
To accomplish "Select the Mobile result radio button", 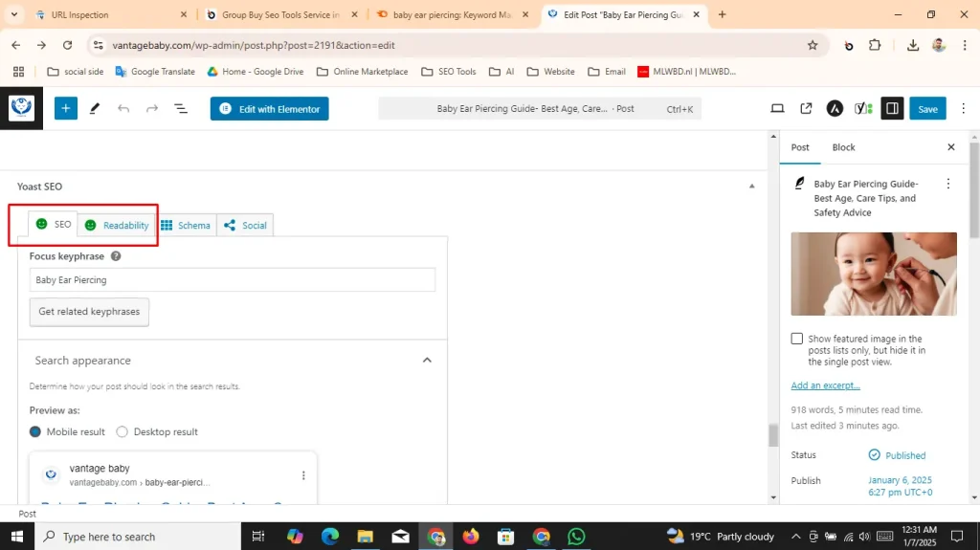I will 35,431.
